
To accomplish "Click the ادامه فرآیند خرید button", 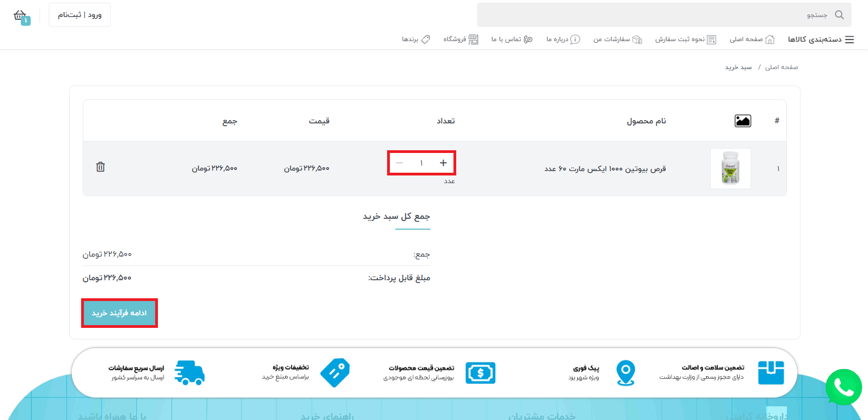I will pos(120,313).
